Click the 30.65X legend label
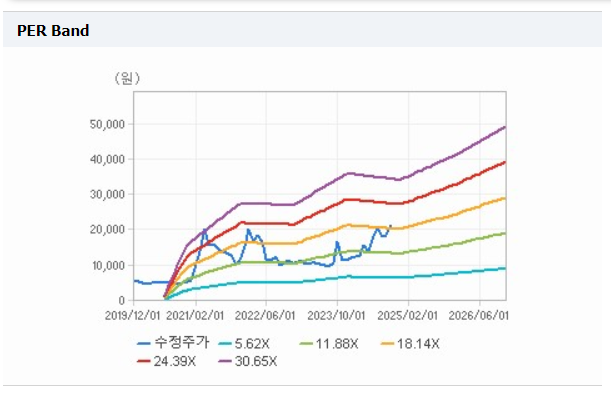The image size is (611, 393). click(x=256, y=361)
